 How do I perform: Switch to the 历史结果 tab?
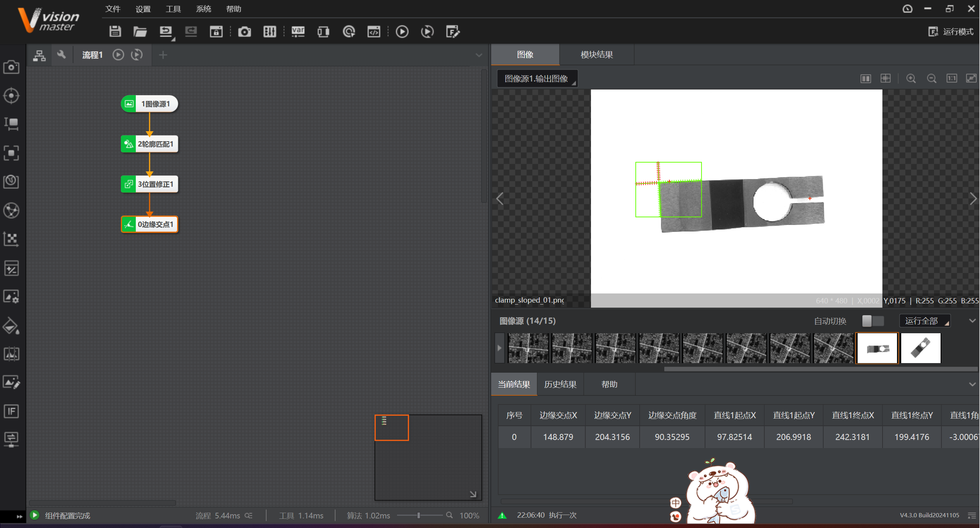click(x=560, y=384)
